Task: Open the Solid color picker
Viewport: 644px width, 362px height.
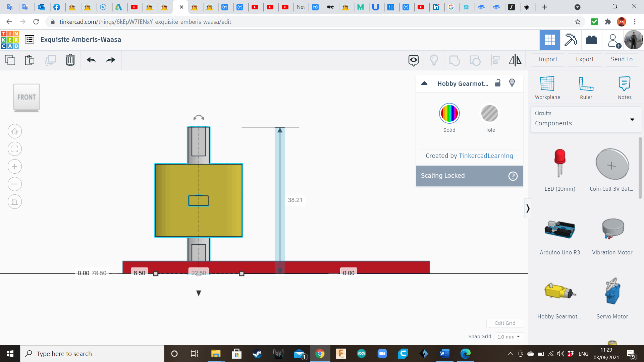Action: pyautogui.click(x=449, y=113)
